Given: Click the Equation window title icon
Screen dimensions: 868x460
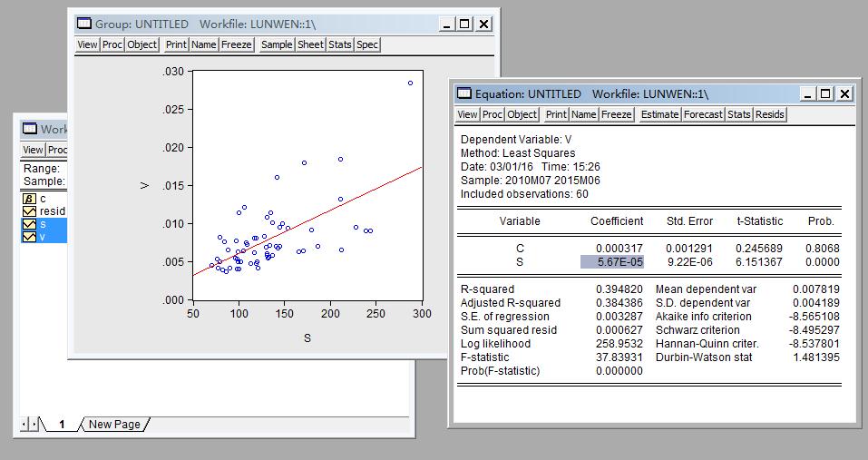Looking at the screenshot, I should [x=463, y=93].
